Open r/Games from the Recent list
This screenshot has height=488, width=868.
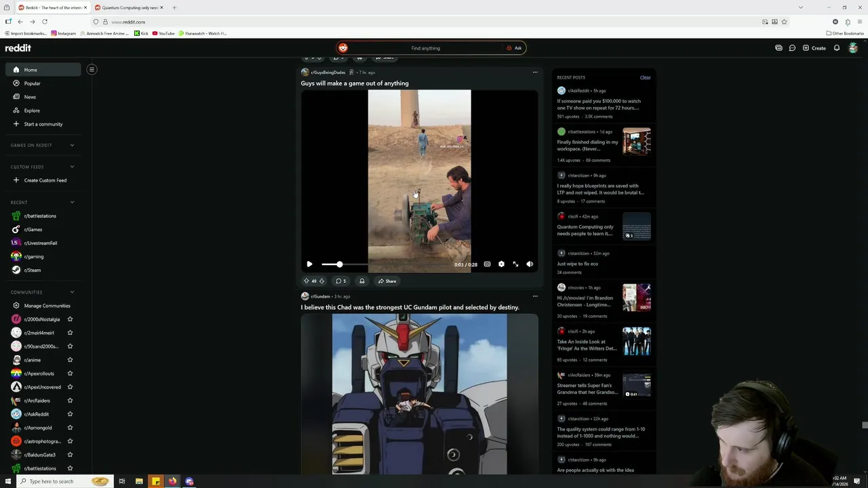(x=43, y=229)
